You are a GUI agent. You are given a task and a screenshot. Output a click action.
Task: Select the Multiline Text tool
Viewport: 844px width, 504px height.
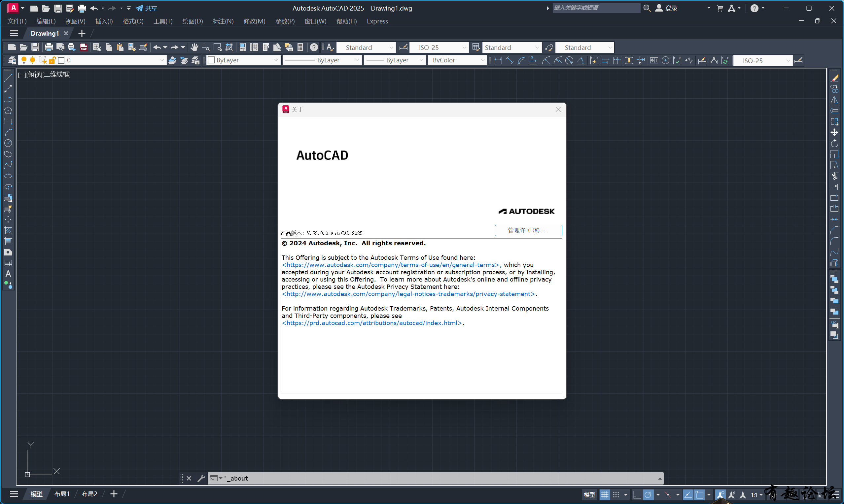8,274
